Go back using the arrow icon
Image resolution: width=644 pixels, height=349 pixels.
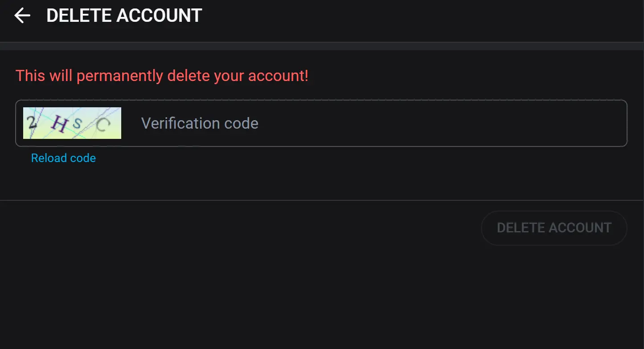click(x=22, y=16)
